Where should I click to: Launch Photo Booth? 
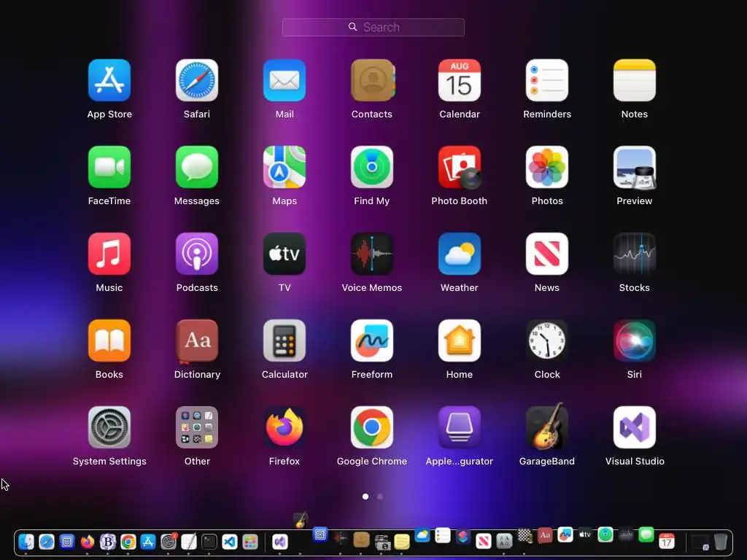point(460,167)
